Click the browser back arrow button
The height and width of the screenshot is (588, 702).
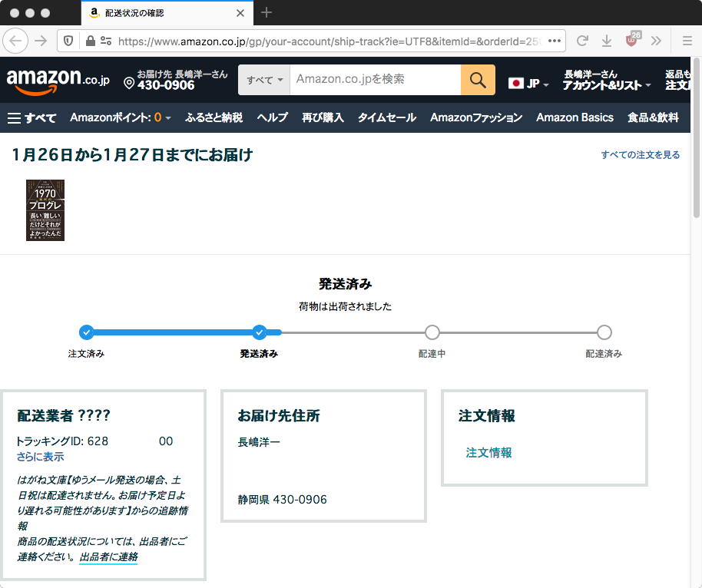coord(15,41)
